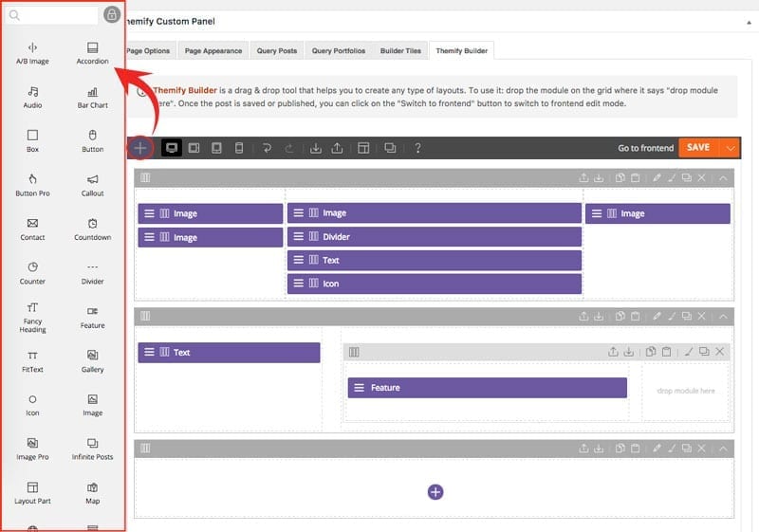Click Go to frontend

coord(646,148)
